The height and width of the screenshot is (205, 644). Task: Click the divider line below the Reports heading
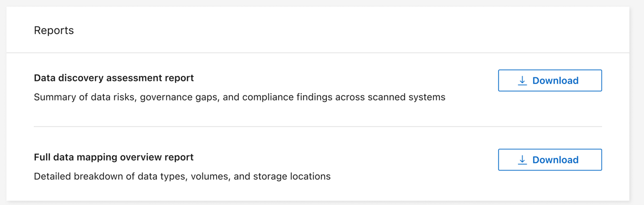click(318, 53)
